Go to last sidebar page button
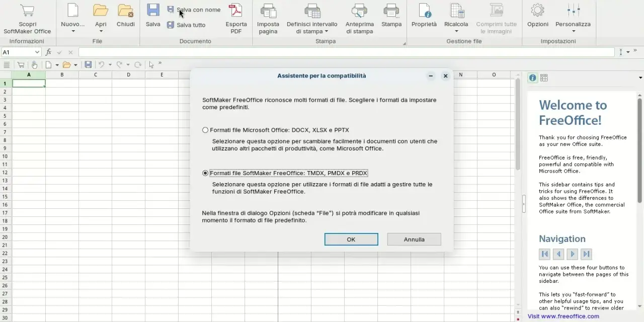The width and height of the screenshot is (644, 322). [x=586, y=254]
